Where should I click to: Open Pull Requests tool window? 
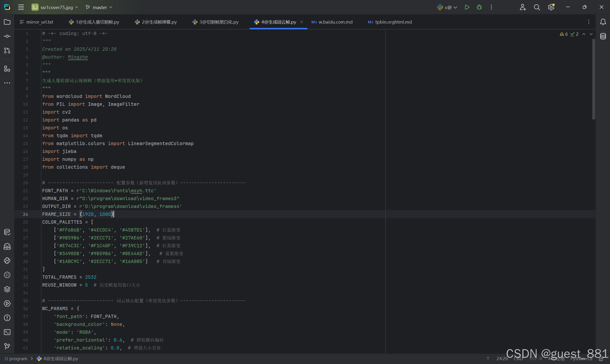(7, 51)
